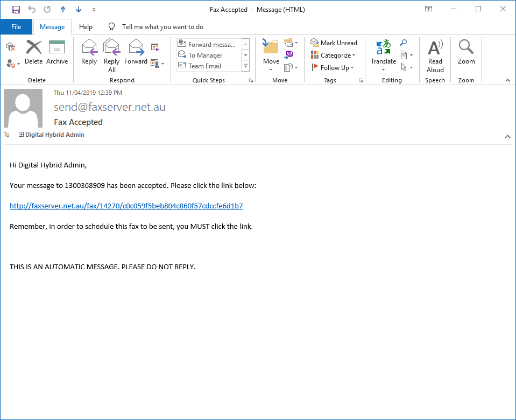Forward this message
Screen dimensions: 516x420
point(136,52)
